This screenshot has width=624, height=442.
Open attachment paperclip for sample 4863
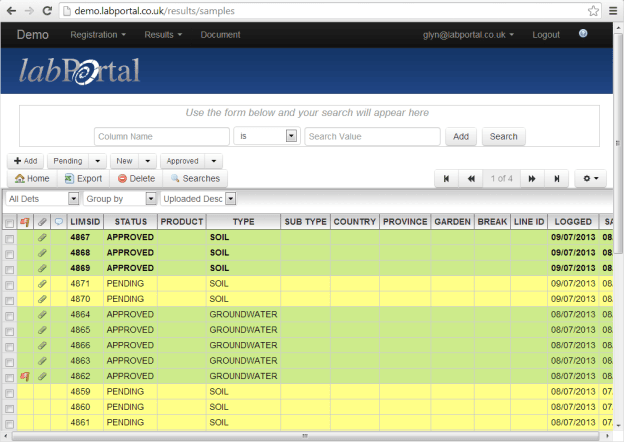(42, 361)
